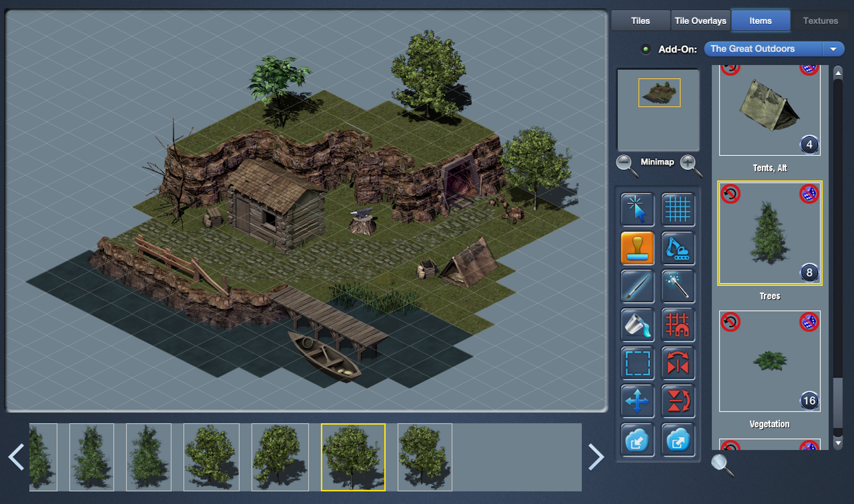This screenshot has width=854, height=504.
Task: Pick the fourth bushy tree variant thumbnail
Action: [211, 457]
